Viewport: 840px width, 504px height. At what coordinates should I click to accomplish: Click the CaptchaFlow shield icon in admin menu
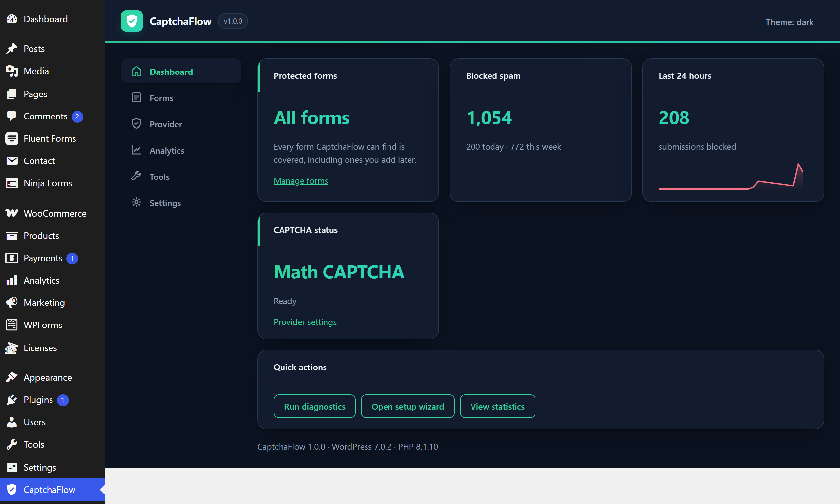pyautogui.click(x=12, y=489)
